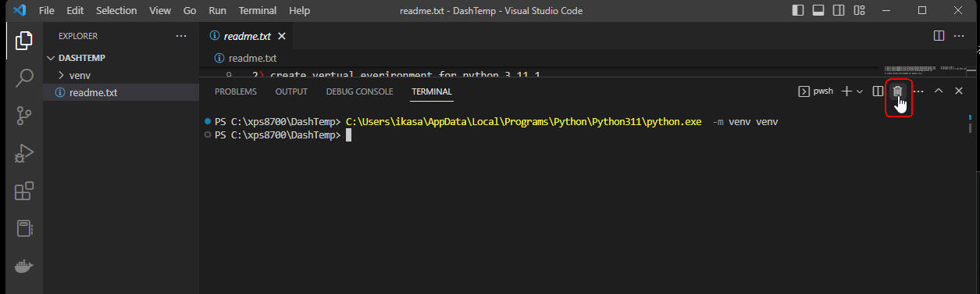Image resolution: width=980 pixels, height=294 pixels.
Task: Open the Terminal menu
Action: click(x=258, y=11)
